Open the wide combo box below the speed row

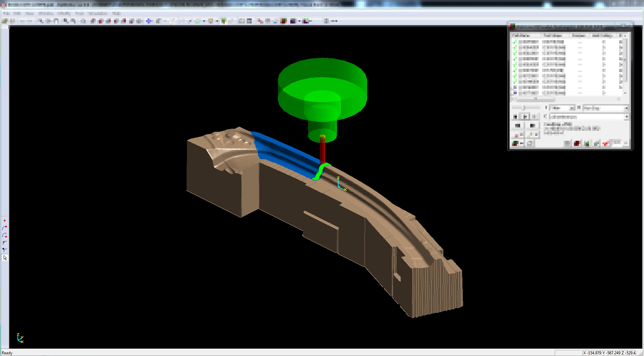pos(589,117)
